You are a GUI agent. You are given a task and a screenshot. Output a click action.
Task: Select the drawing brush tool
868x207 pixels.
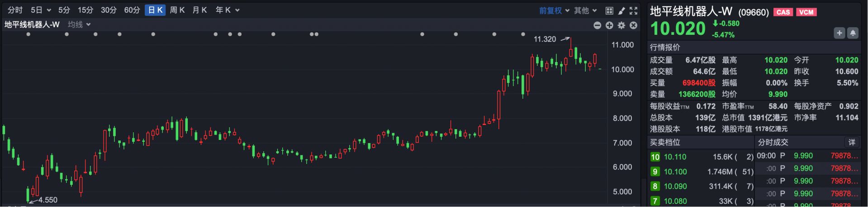click(x=621, y=10)
